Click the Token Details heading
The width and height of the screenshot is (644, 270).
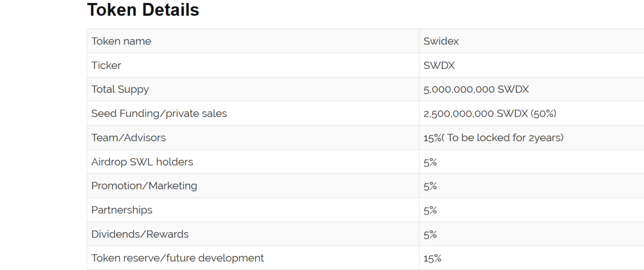click(143, 10)
